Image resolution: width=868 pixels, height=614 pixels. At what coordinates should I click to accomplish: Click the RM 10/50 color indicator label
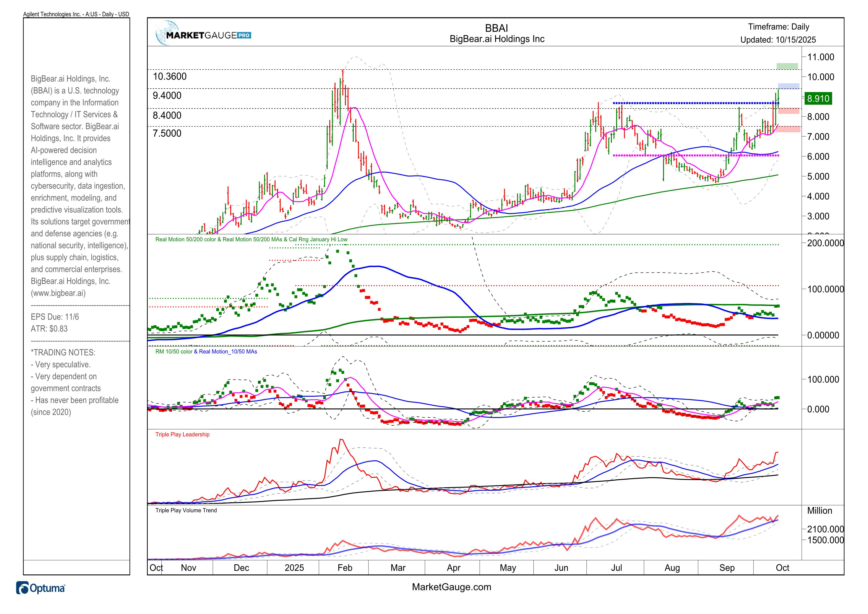[174, 352]
